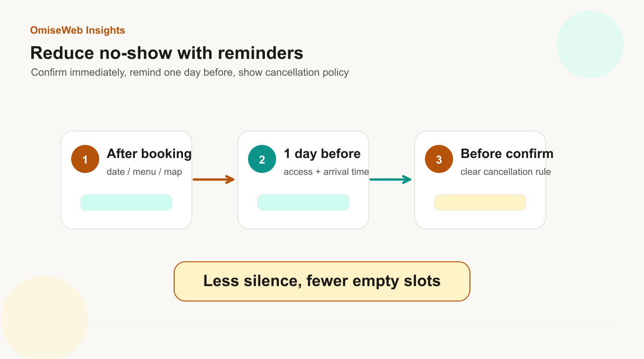Screen dimensions: 644x359
Task: Select the yellow bar in Before confirm card
Action: [480, 202]
